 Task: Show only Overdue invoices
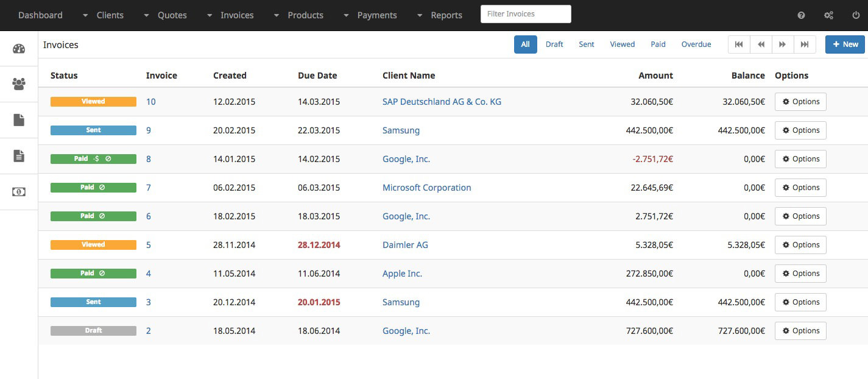coord(696,44)
